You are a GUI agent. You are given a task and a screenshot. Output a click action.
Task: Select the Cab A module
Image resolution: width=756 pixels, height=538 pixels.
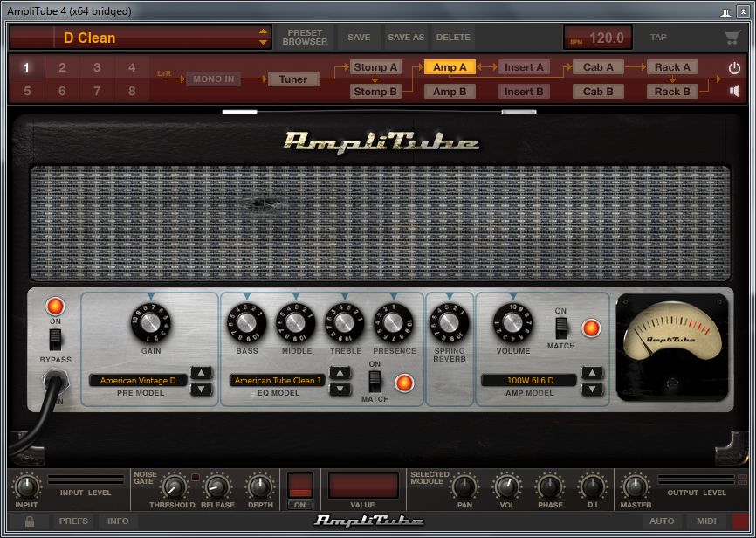tap(598, 67)
